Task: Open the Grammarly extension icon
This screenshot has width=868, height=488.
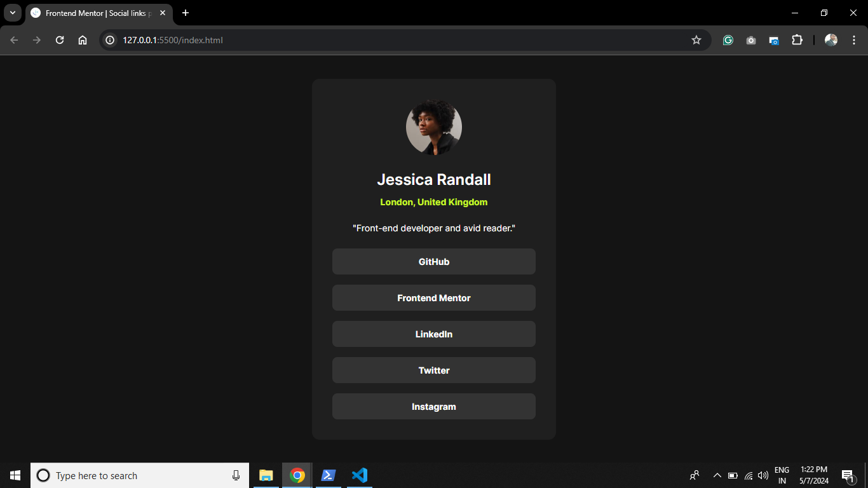Action: 728,40
